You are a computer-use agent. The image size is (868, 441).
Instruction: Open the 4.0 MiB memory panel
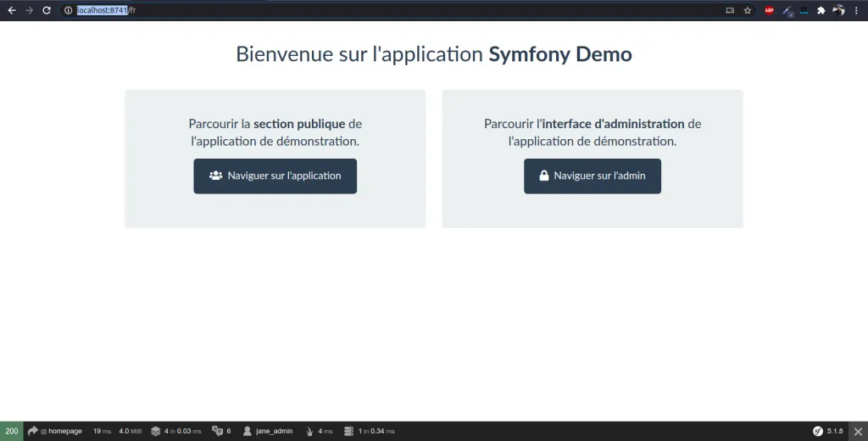(x=130, y=431)
